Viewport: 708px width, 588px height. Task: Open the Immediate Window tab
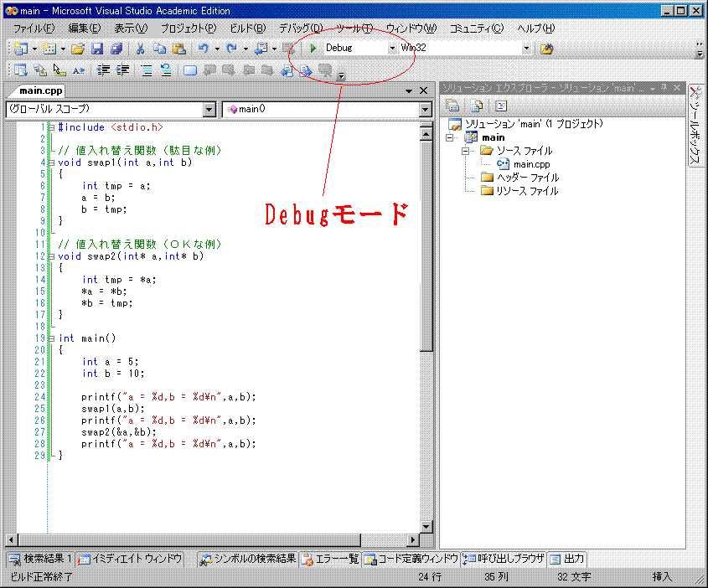pyautogui.click(x=129, y=560)
